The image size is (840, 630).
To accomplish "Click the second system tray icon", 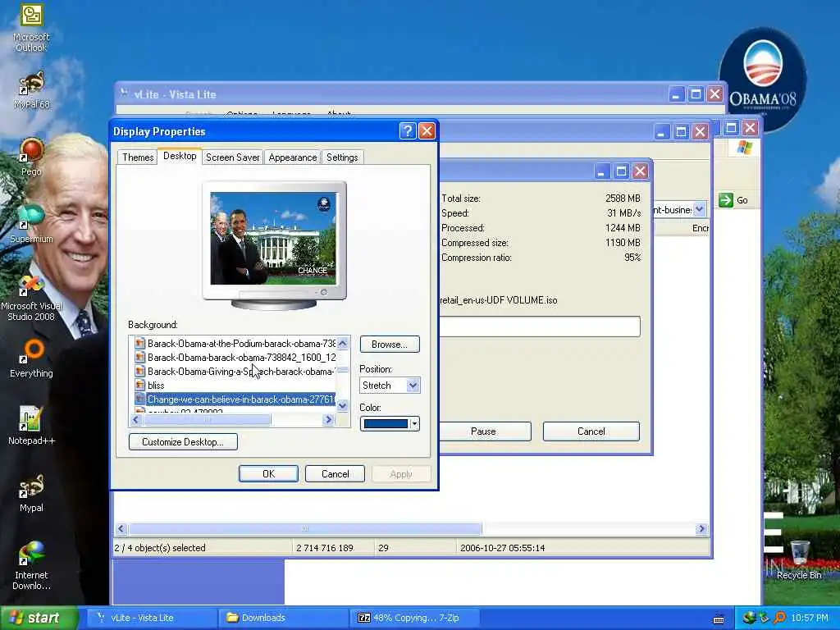I will pos(764,618).
